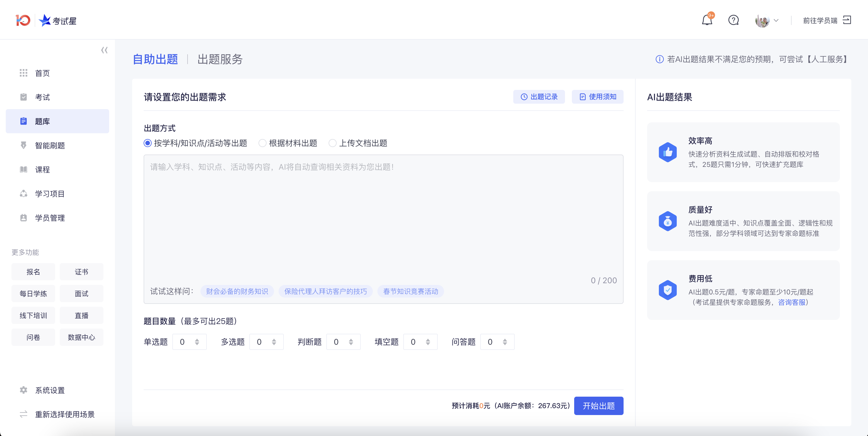The image size is (868, 436).
Task: Click the 效率高 thumbs-up icon
Action: (x=668, y=152)
